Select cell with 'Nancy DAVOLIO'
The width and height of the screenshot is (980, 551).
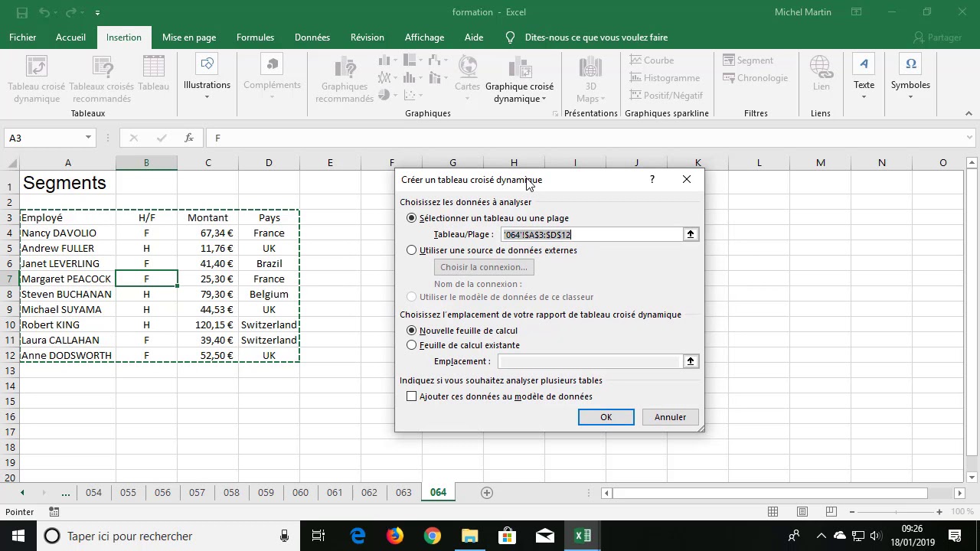click(x=67, y=233)
